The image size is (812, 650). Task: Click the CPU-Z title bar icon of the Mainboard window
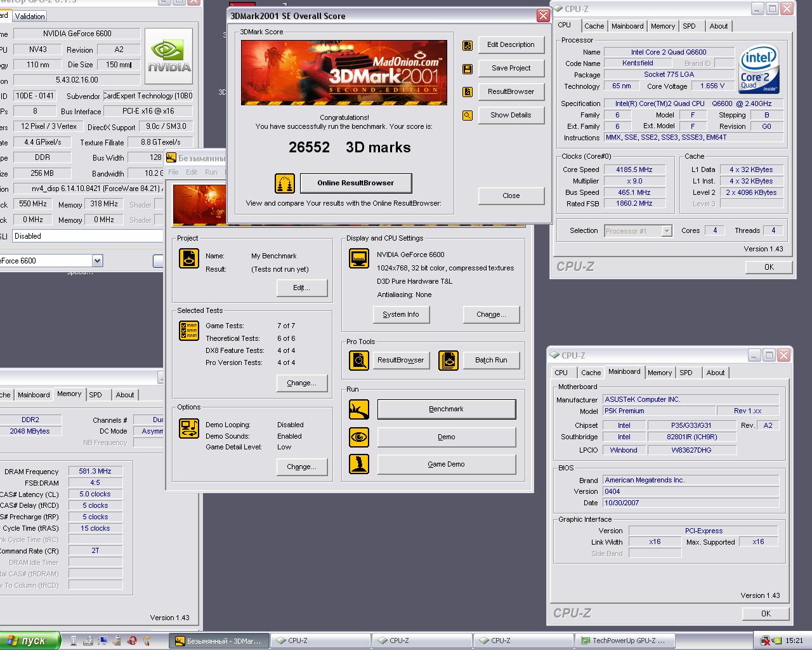(x=555, y=355)
